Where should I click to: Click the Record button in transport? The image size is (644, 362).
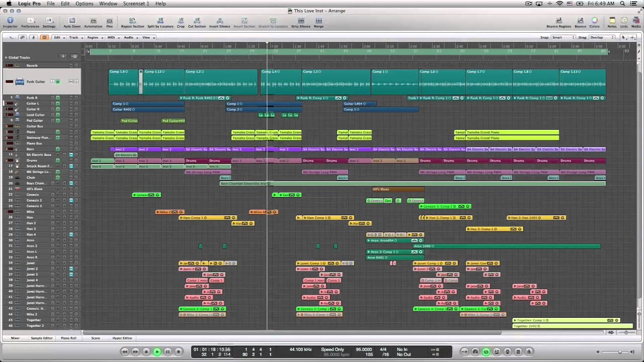coord(178,351)
